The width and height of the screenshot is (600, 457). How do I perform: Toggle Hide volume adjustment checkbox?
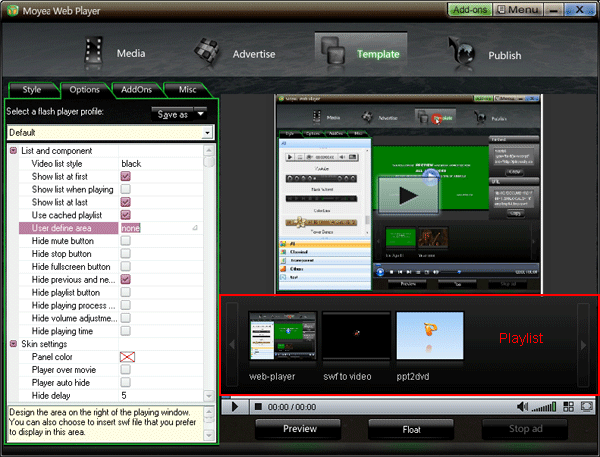pos(126,318)
